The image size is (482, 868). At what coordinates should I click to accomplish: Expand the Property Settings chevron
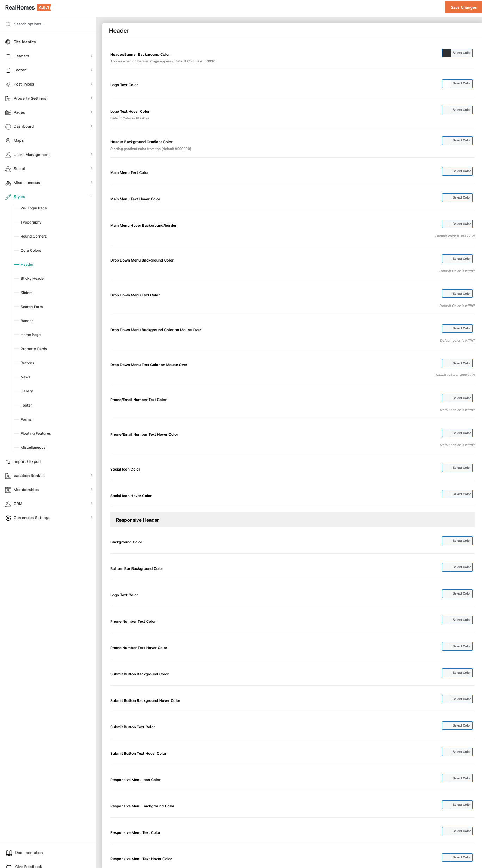[91, 98]
